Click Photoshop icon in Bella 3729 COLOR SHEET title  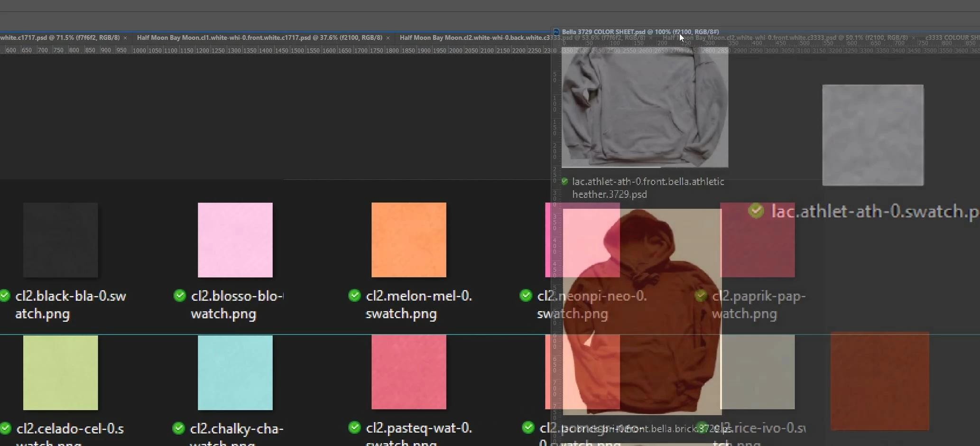click(x=556, y=32)
